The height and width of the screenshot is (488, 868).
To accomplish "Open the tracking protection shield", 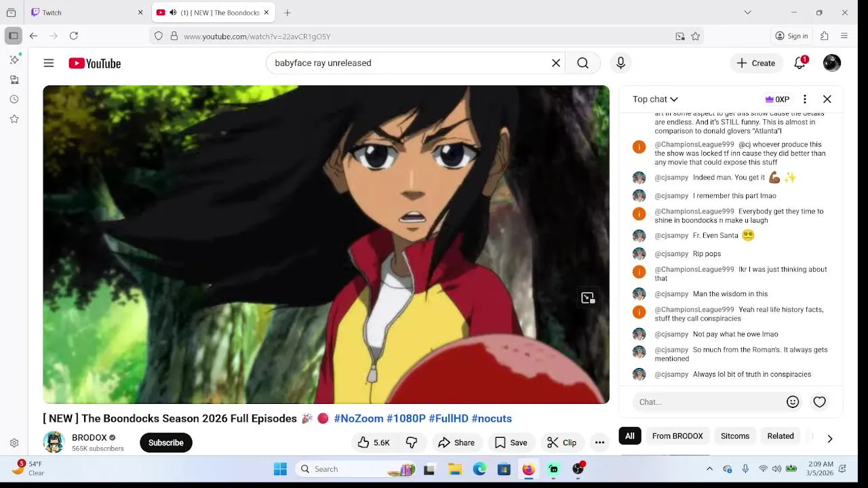I will click(159, 36).
